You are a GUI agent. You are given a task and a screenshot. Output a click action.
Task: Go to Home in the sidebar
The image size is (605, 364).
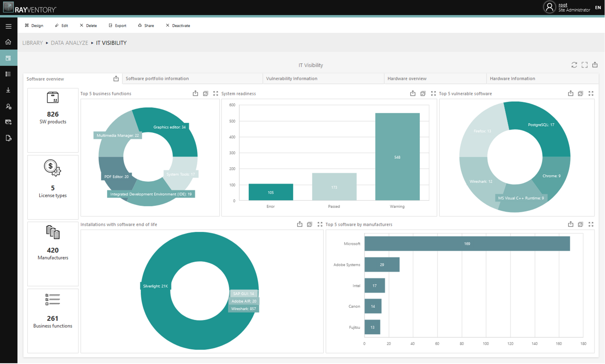pyautogui.click(x=8, y=42)
